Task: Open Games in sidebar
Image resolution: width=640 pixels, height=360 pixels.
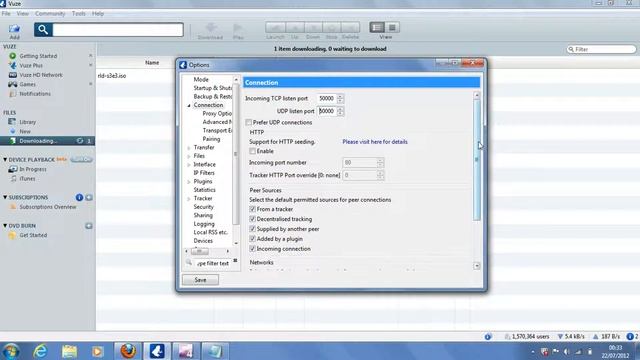Action: point(27,84)
